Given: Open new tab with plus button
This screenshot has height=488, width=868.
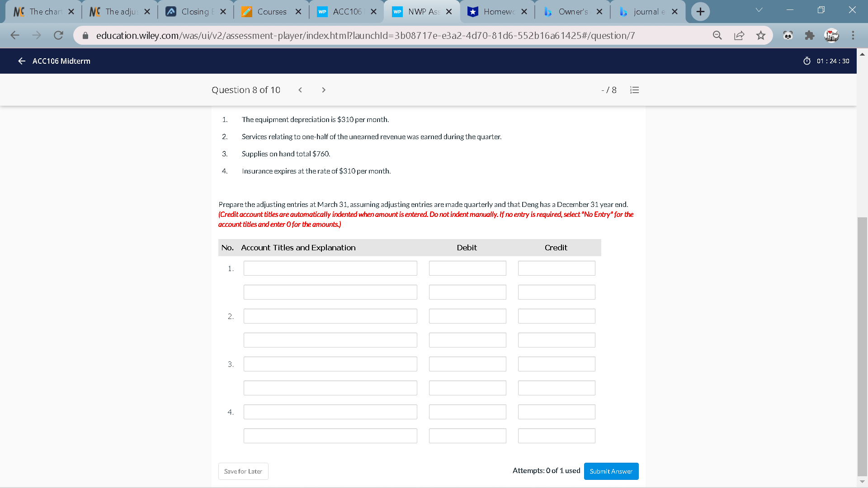Looking at the screenshot, I should tap(700, 12).
